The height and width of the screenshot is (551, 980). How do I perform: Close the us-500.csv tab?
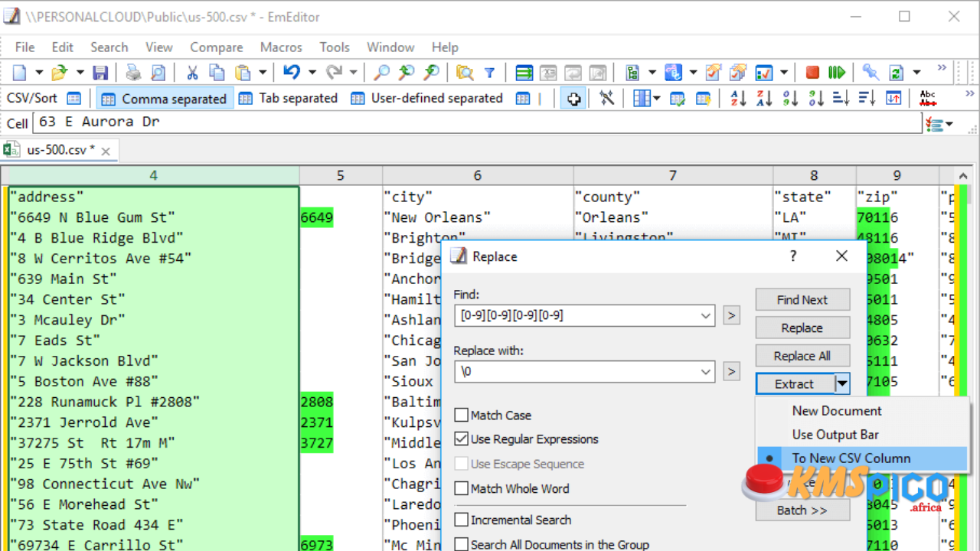coord(106,152)
